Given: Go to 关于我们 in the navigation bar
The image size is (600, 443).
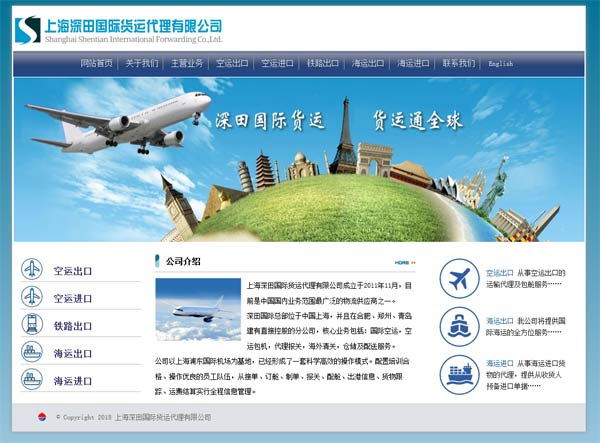Looking at the screenshot, I should tap(141, 63).
